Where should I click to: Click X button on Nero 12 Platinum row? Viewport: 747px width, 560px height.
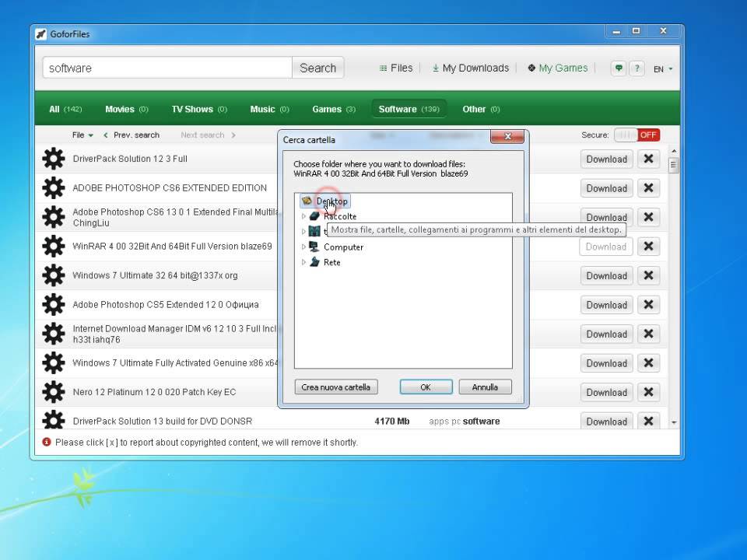(648, 392)
